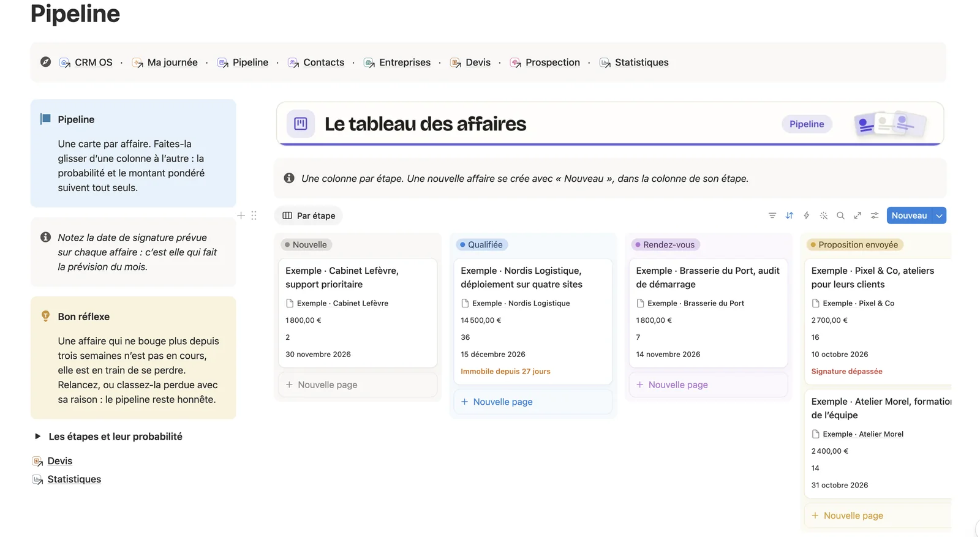Select the Pipeline badge in the banner
Screen dimensions: 980x537
pos(807,124)
